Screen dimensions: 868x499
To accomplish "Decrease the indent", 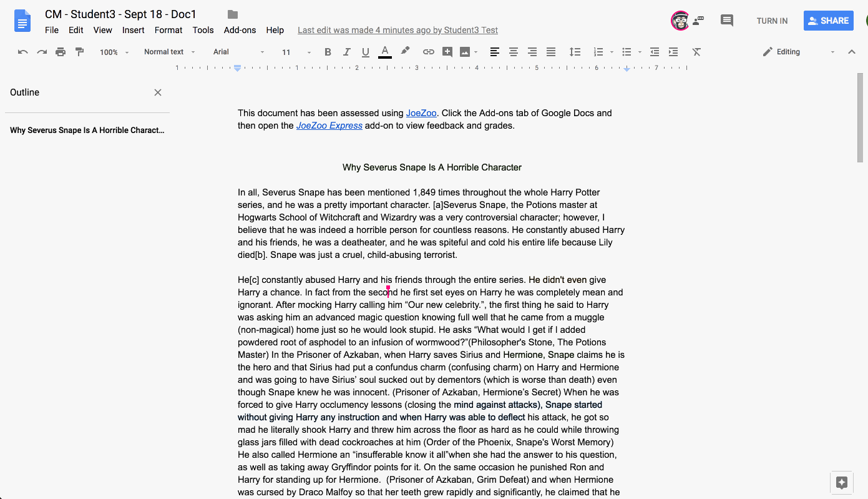I will click(x=655, y=52).
